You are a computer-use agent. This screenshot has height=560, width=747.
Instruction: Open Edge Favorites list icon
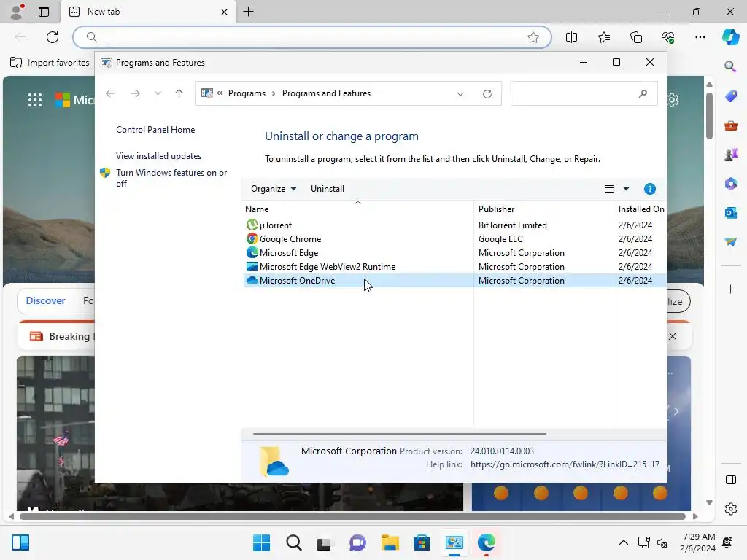603,37
